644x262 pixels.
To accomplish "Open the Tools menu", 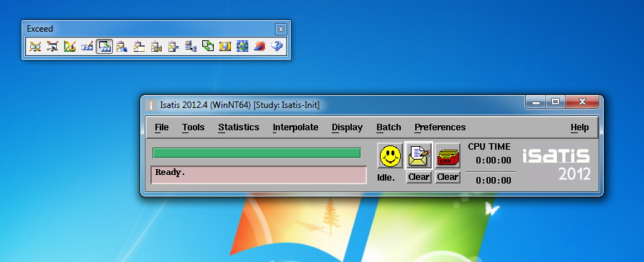I will click(x=194, y=127).
